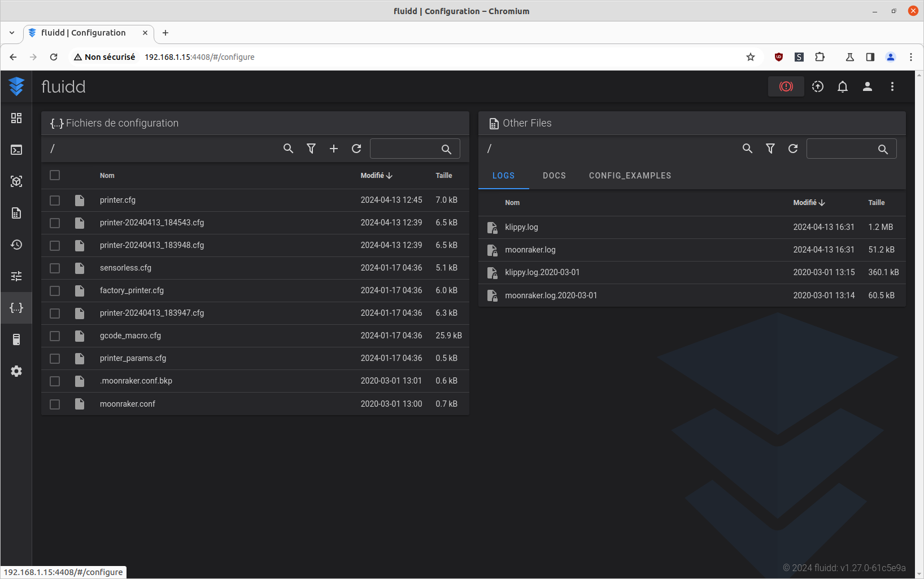924x579 pixels.
Task: Click the plus icon to add a config file
Action: click(x=334, y=149)
